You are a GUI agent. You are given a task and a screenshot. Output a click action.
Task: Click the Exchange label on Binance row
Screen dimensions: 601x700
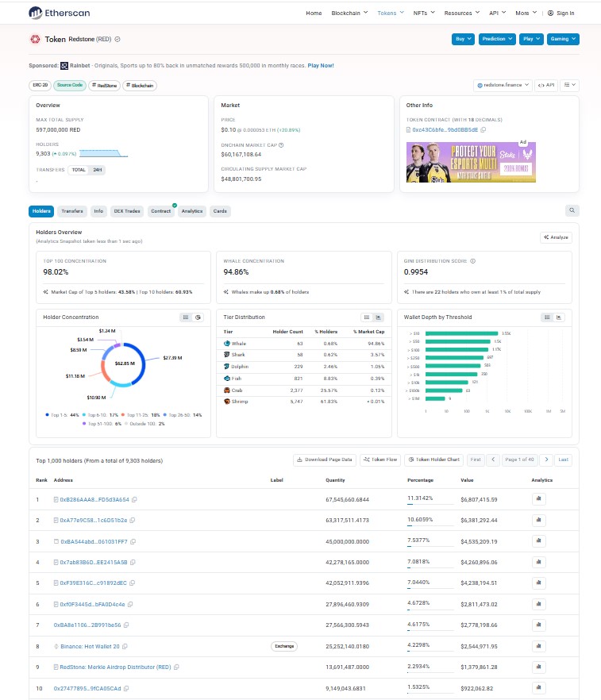tap(284, 646)
